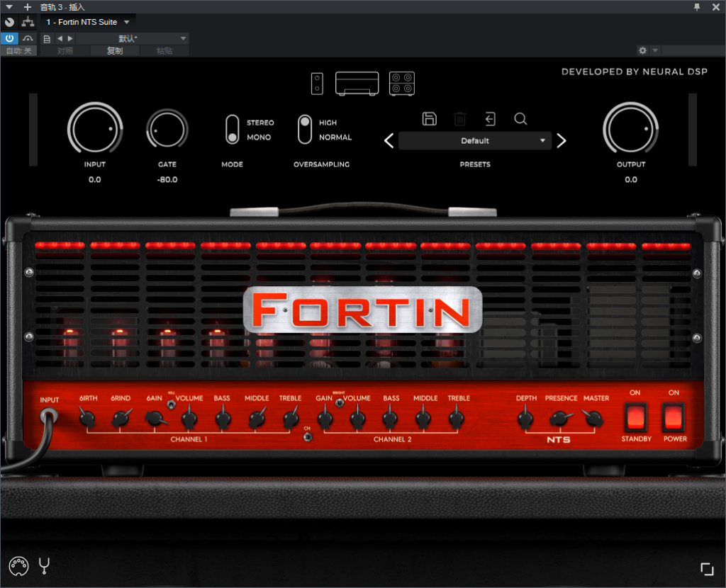Open the plugin settings gear
726x588 pixels.
pyautogui.click(x=642, y=50)
